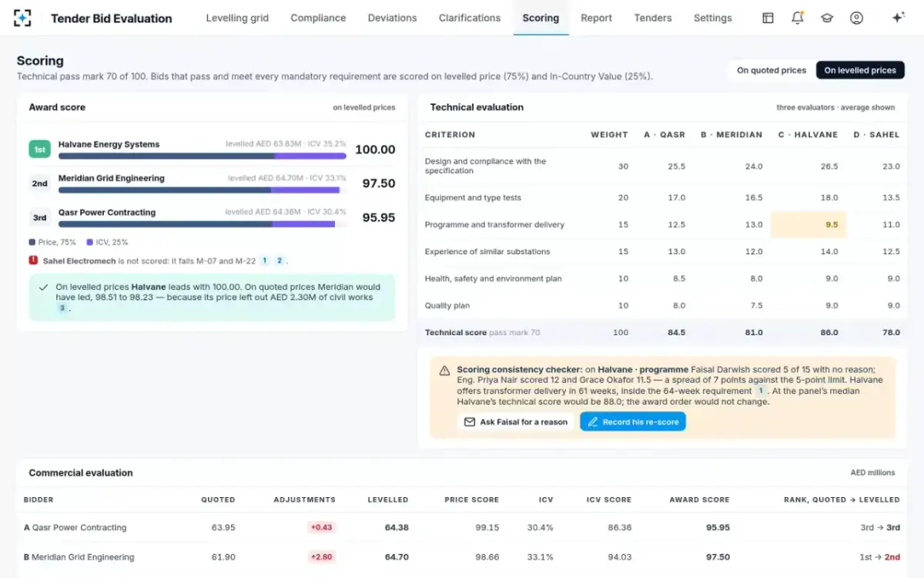Click the 2nd rank badge for Meridian
Screen dimensions: 924x578
pyautogui.click(x=39, y=183)
